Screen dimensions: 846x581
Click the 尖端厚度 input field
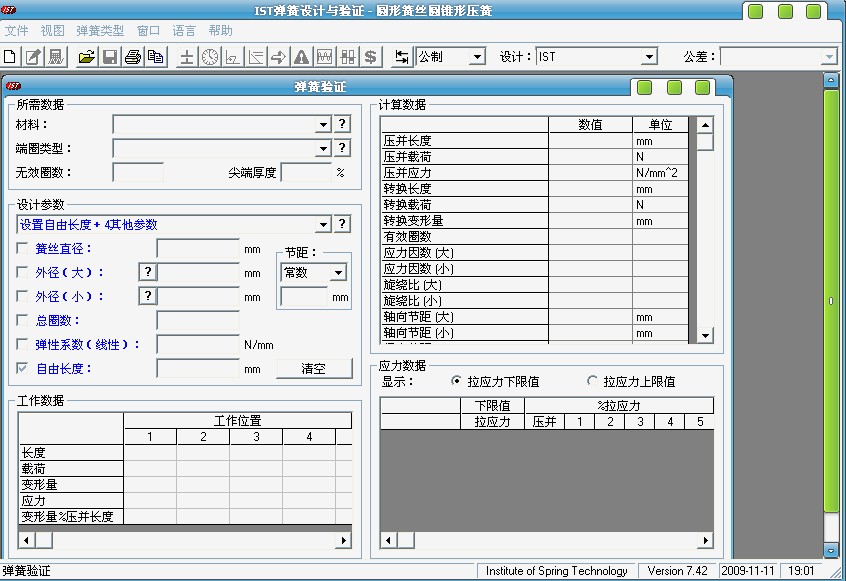click(x=306, y=172)
